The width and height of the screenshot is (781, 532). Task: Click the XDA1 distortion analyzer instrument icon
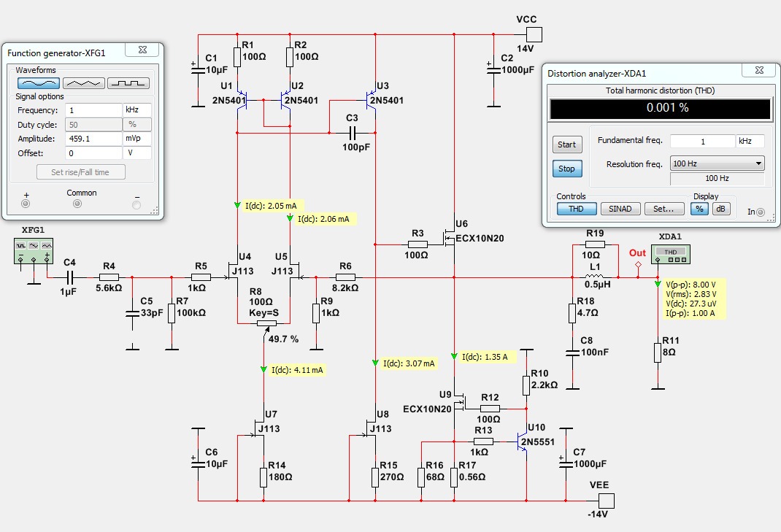pos(671,254)
